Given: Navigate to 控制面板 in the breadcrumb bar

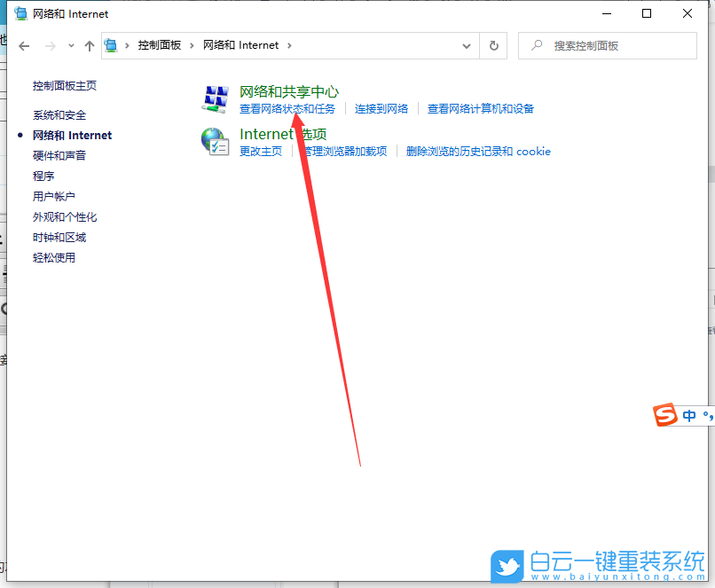Looking at the screenshot, I should point(161,45).
